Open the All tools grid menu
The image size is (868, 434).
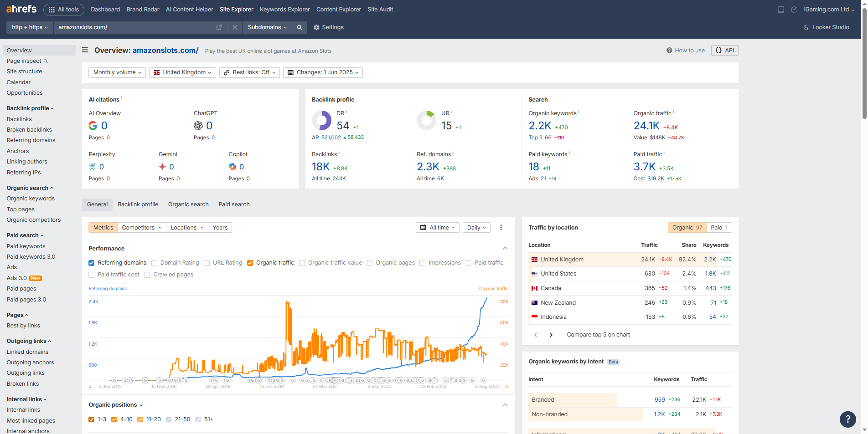click(x=64, y=10)
